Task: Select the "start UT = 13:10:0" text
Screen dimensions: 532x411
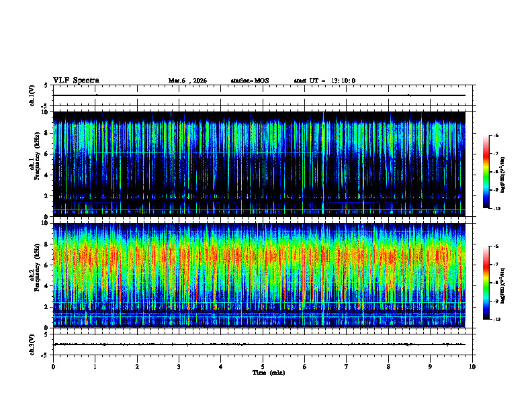Action: 324,81
